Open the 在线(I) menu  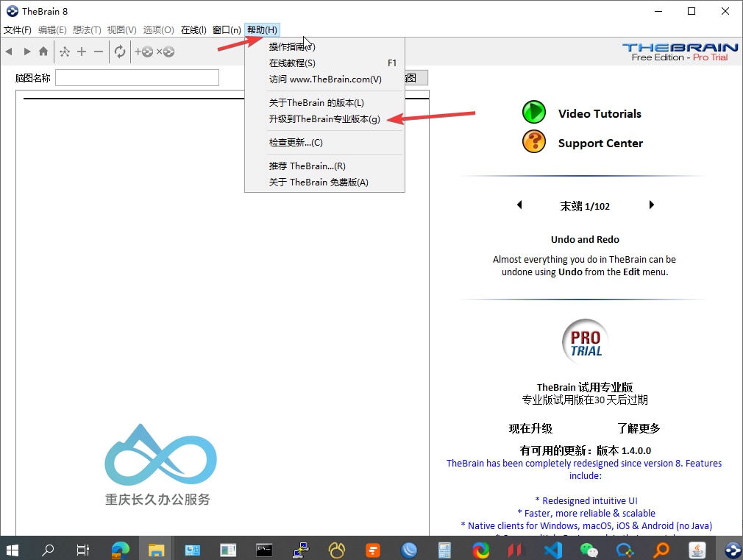[x=193, y=30]
